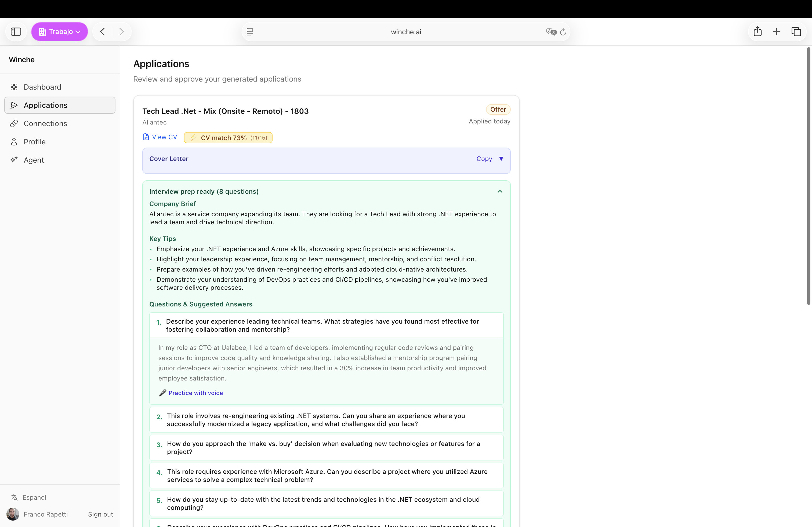Select Applications in sidebar

point(60,105)
